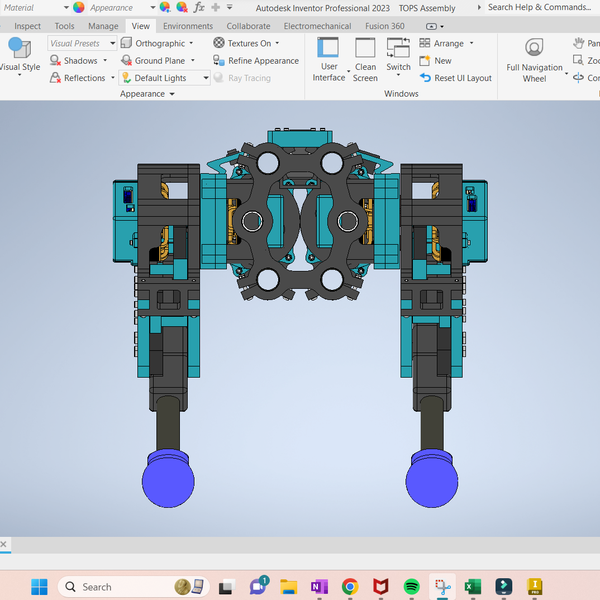
Task: Open the Teams chat taskbar icon
Action: 259,586
